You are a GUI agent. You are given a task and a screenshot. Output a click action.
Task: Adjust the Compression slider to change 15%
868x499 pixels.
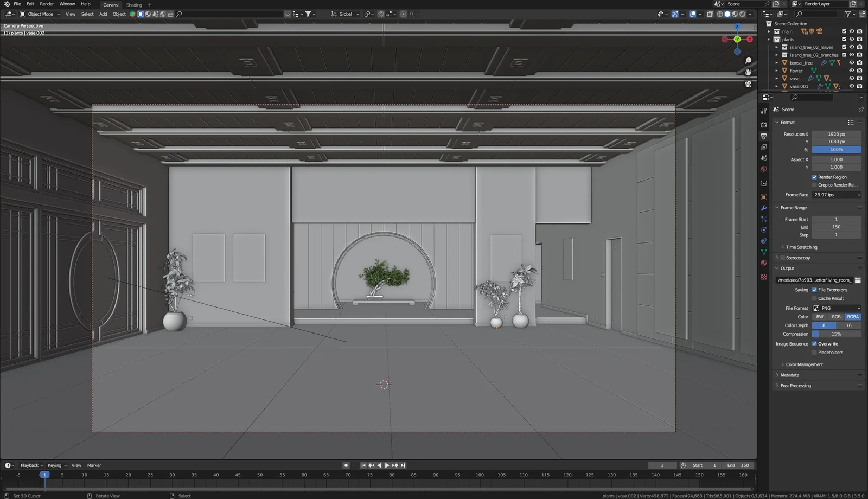pos(837,334)
